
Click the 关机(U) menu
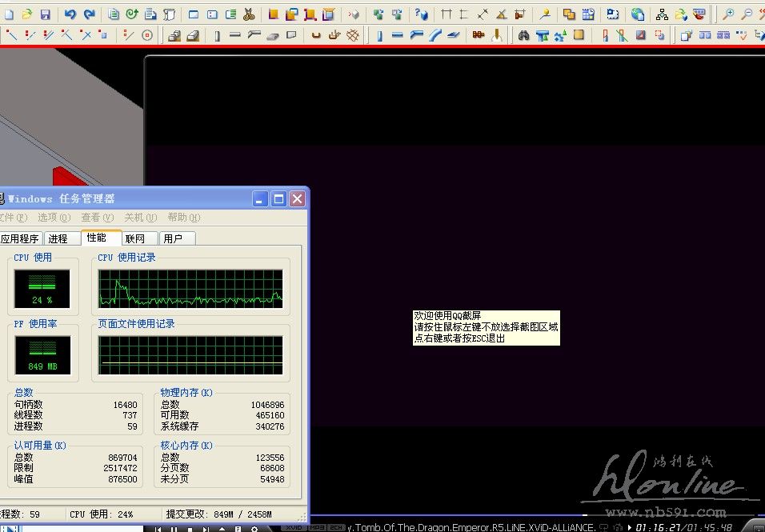pyautogui.click(x=139, y=218)
